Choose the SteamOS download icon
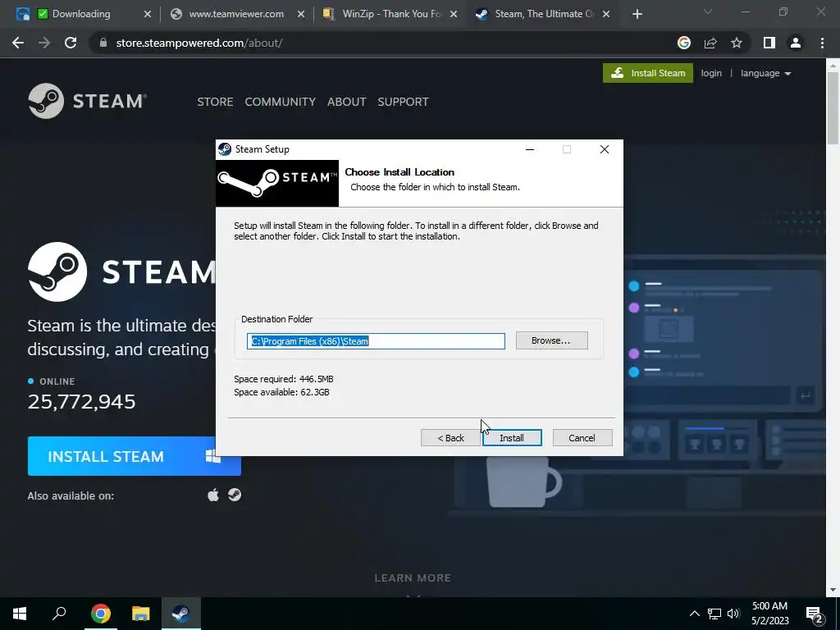The width and height of the screenshot is (840, 630). (x=234, y=495)
